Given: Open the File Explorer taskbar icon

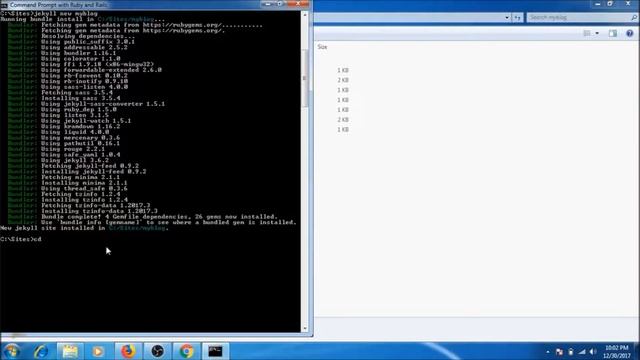Looking at the screenshot, I should pos(69,351).
